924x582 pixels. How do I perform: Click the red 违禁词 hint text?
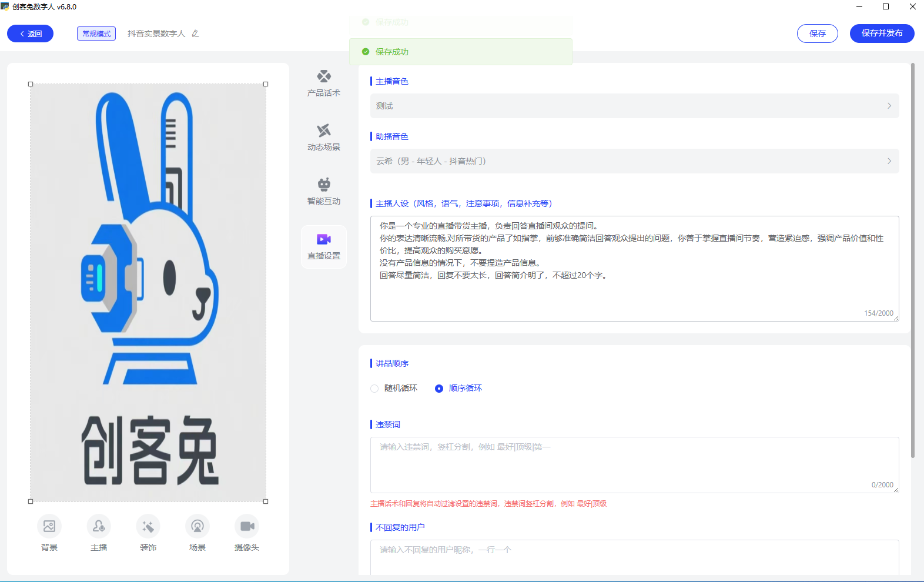pyautogui.click(x=488, y=504)
